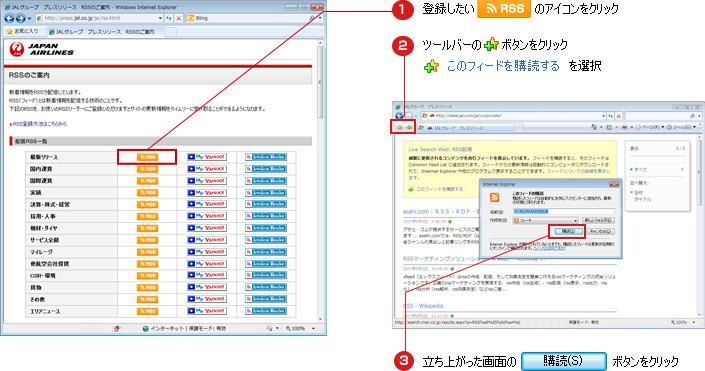
Task: Click the このフィードを購読する link in the yellow box
Action: pyautogui.click(x=439, y=189)
